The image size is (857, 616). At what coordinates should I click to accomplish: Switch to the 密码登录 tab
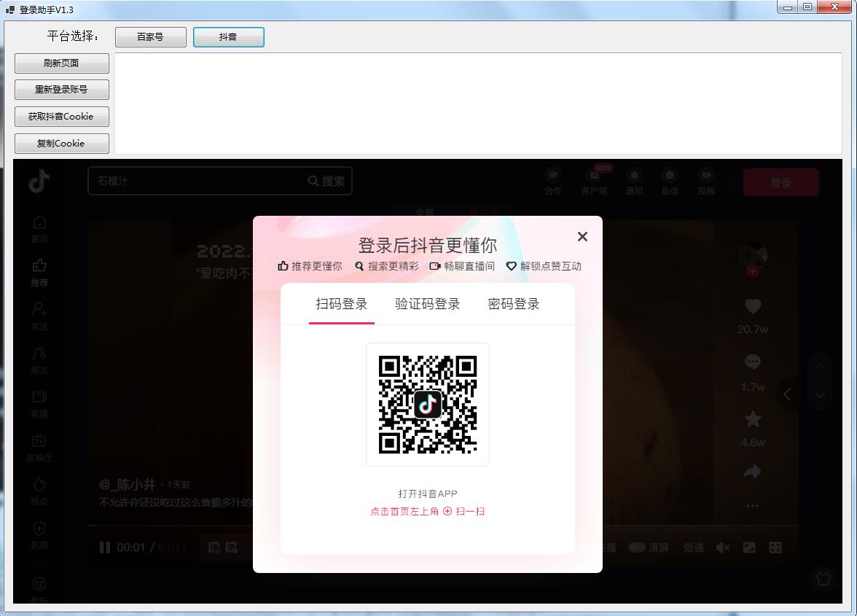513,304
